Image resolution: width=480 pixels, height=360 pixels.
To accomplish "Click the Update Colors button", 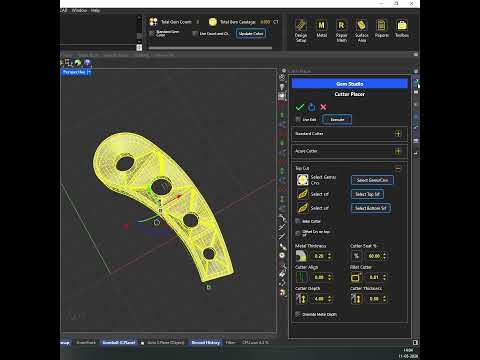I will pos(251,33).
